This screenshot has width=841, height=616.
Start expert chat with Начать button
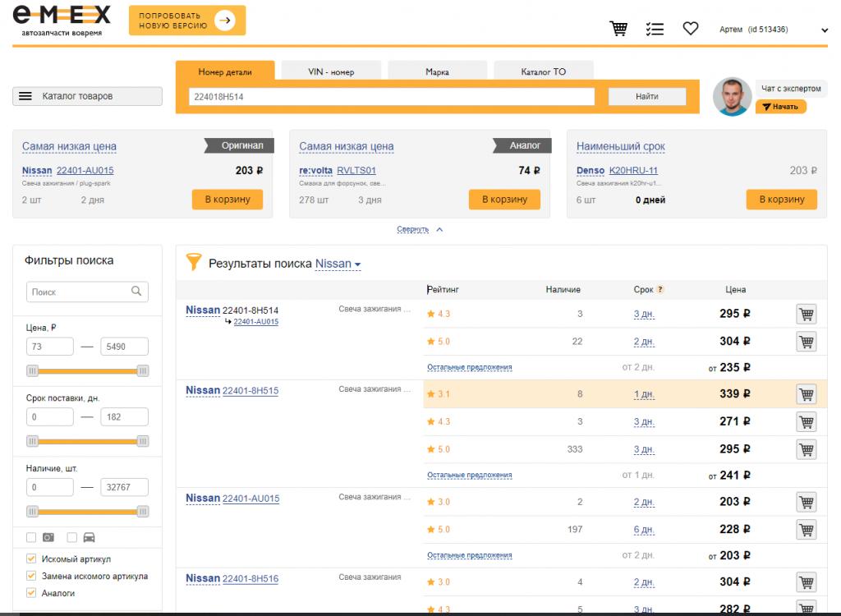click(780, 107)
